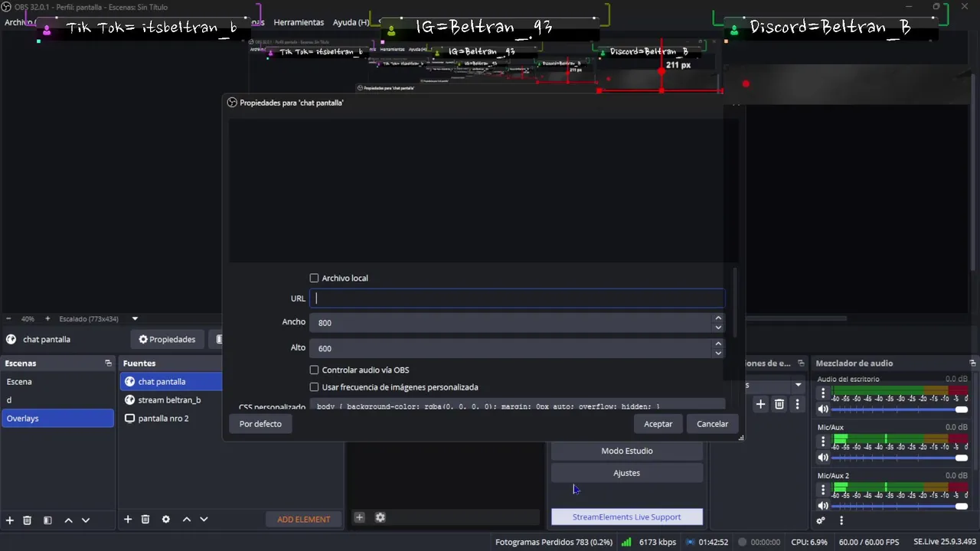The image size is (980, 551).
Task: Select scene named d
Action: pos(58,399)
